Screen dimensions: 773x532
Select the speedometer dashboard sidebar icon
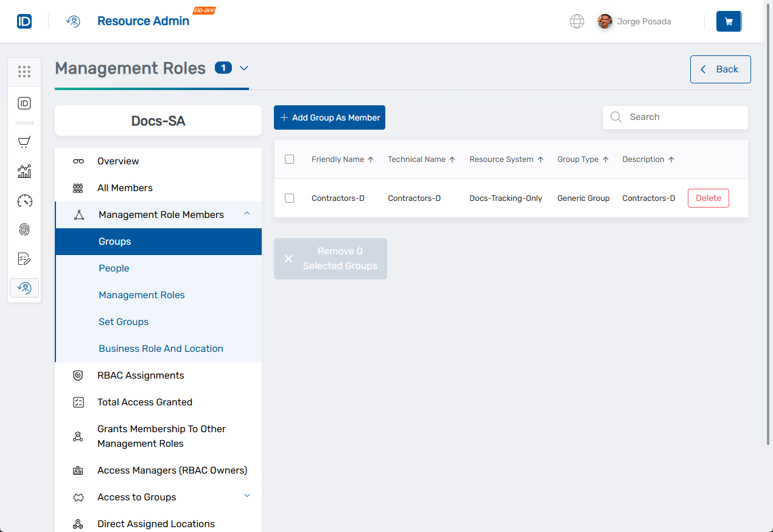point(24,200)
